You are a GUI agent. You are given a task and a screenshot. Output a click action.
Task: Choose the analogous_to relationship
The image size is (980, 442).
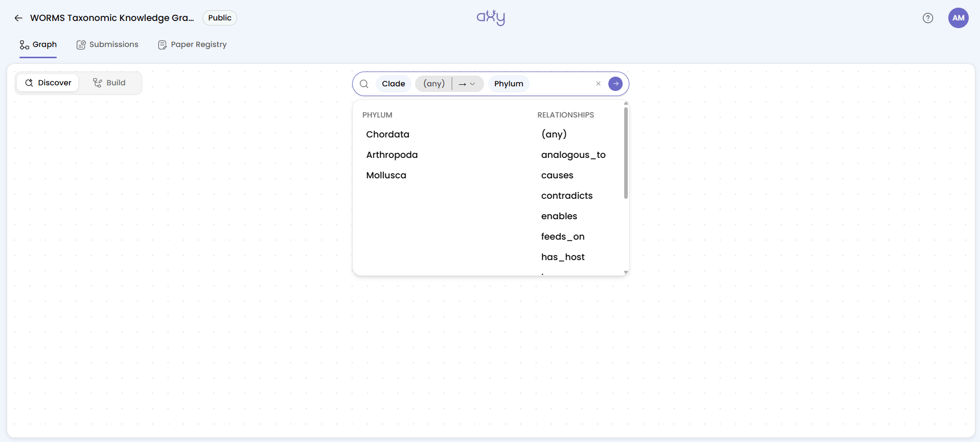click(573, 155)
